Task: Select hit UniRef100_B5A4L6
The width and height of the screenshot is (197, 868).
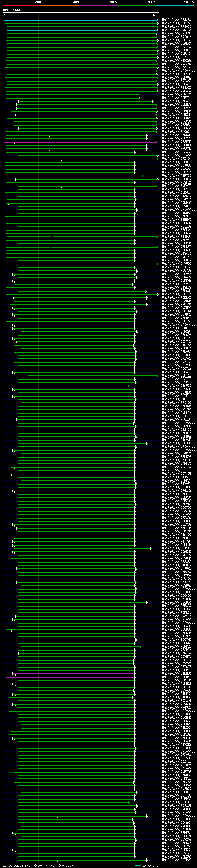Action: tap(177, 101)
